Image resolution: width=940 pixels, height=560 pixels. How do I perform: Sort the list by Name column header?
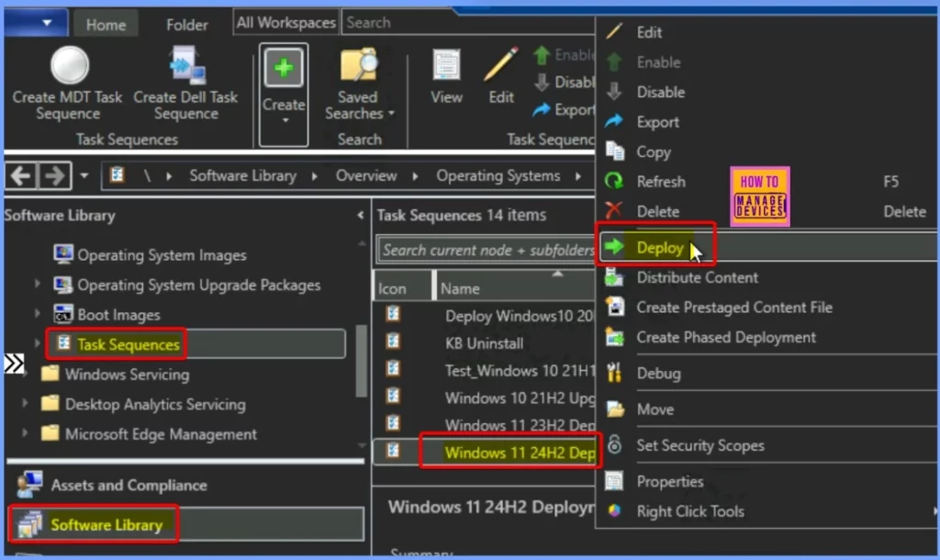click(516, 287)
